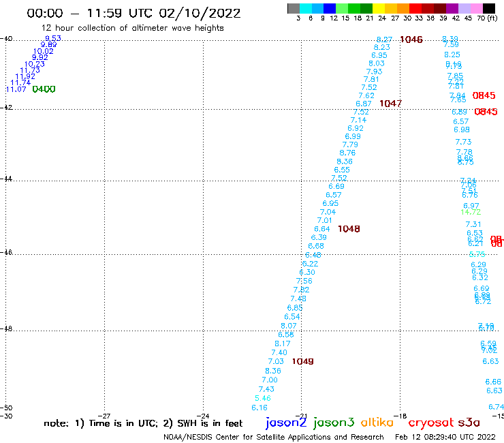The height and width of the screenshot is (443, 504).
Task: Click the '70 (ft)' legend label
Action: tap(487, 18)
